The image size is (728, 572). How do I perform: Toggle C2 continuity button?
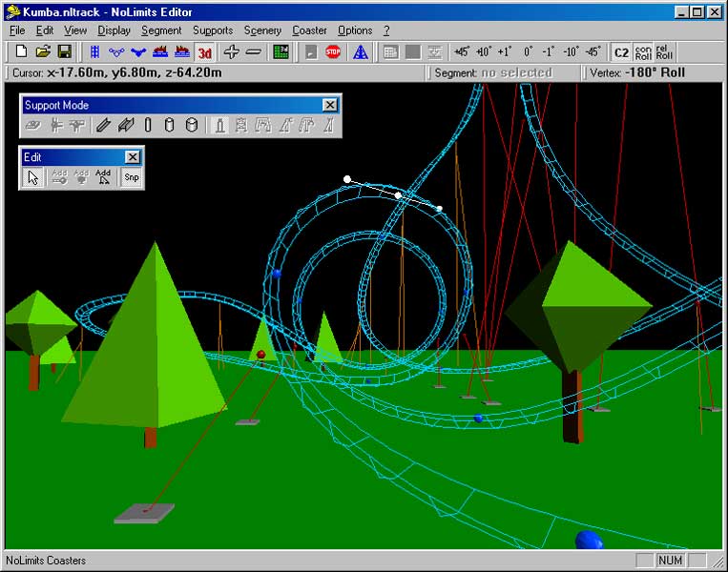[621, 51]
